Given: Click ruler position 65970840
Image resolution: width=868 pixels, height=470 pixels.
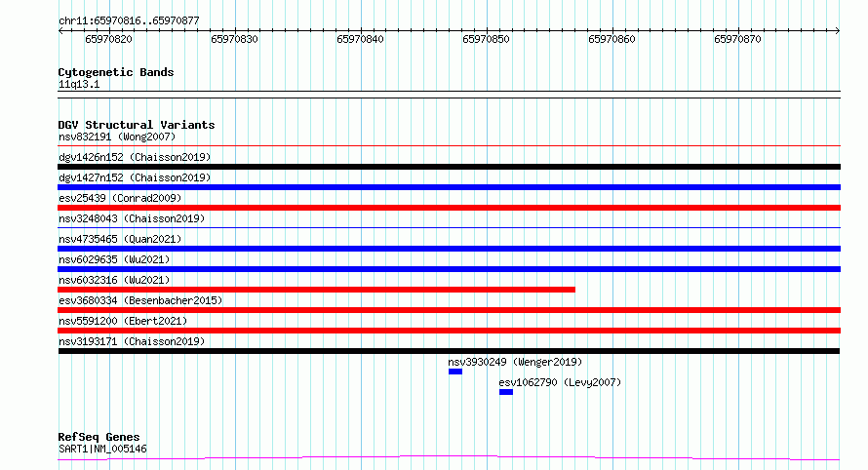Looking at the screenshot, I should (x=361, y=39).
